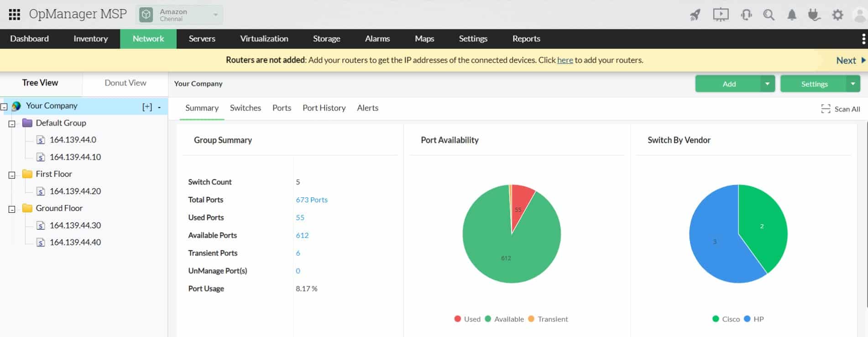Collapse the Your Company tree root
868x337 pixels.
click(4, 107)
